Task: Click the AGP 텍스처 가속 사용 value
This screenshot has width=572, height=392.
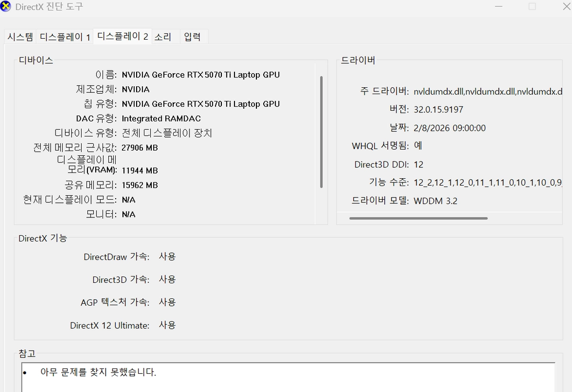Action: [167, 302]
